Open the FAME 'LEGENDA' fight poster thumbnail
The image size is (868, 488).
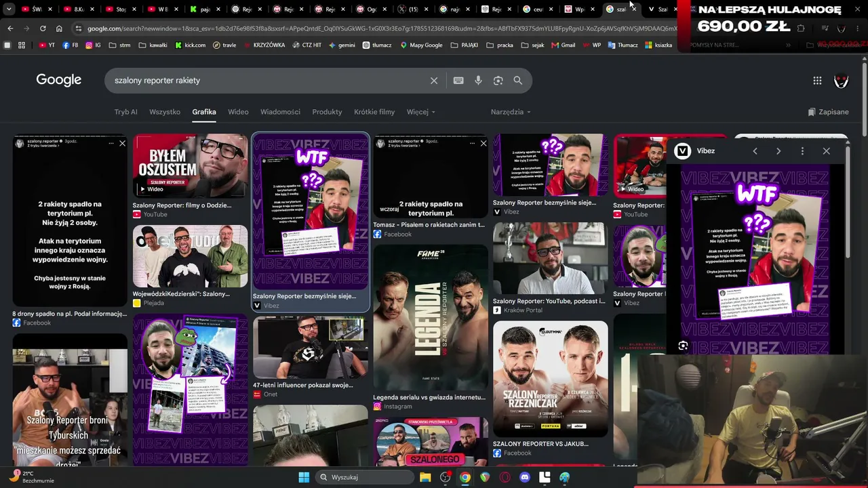click(x=431, y=318)
